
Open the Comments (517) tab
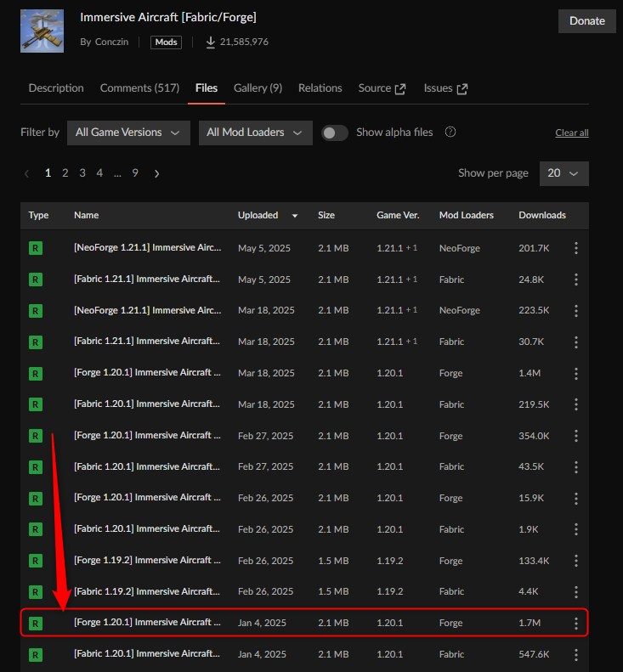click(139, 88)
